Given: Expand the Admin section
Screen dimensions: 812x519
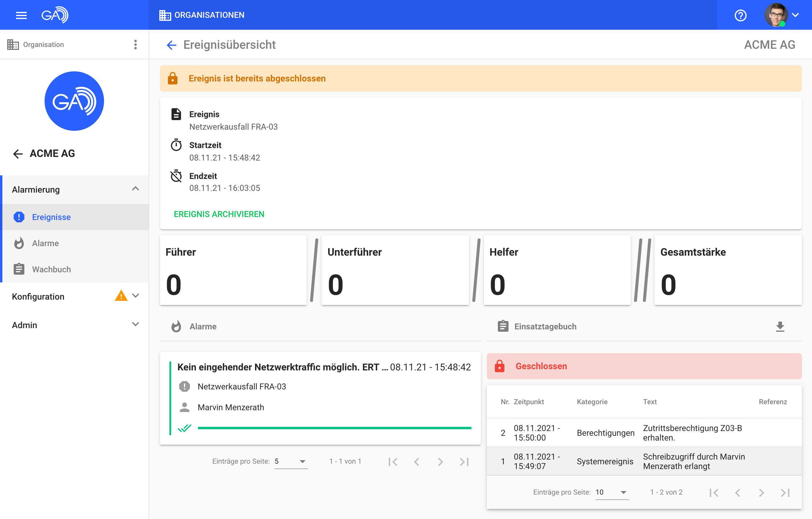Looking at the screenshot, I should [x=135, y=324].
